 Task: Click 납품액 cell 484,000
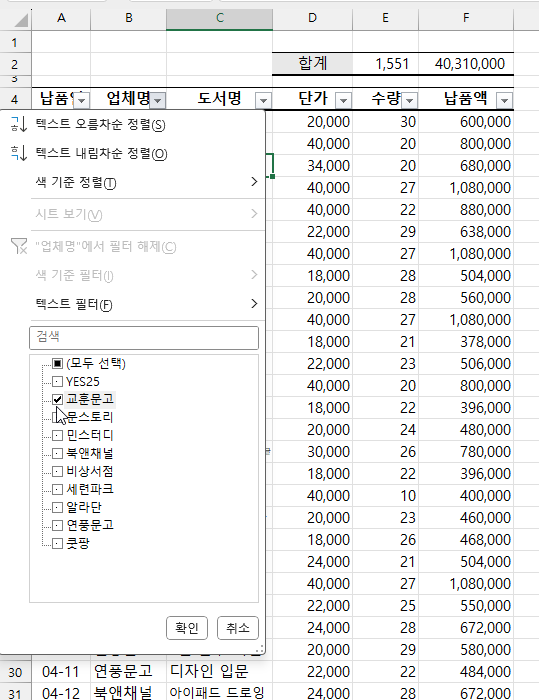pyautogui.click(x=466, y=671)
